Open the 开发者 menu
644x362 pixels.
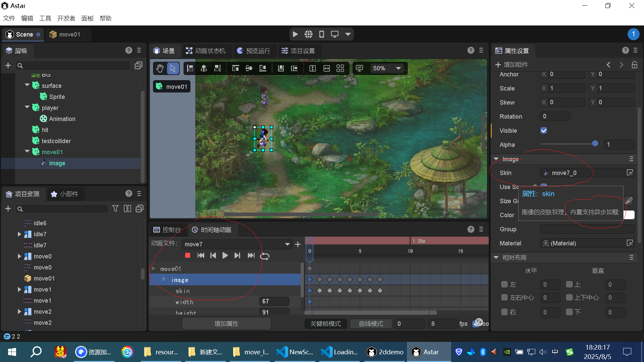[66, 18]
